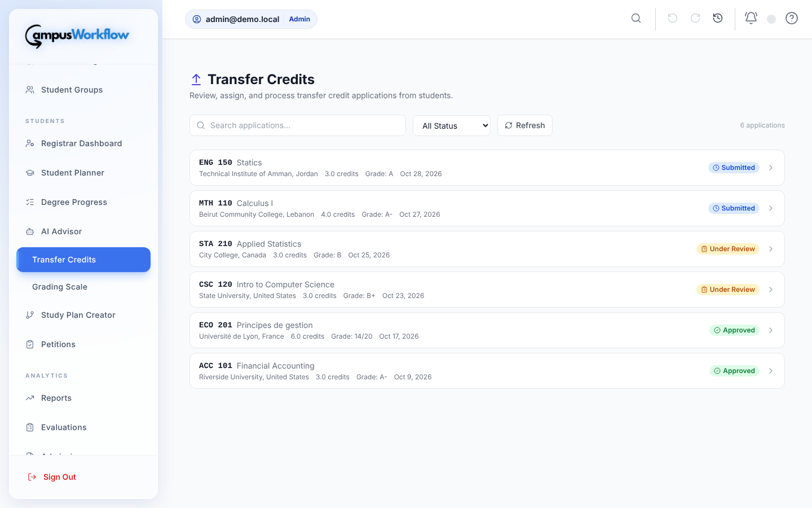Click the Transfer Credits page heading
812x508 pixels.
point(261,80)
